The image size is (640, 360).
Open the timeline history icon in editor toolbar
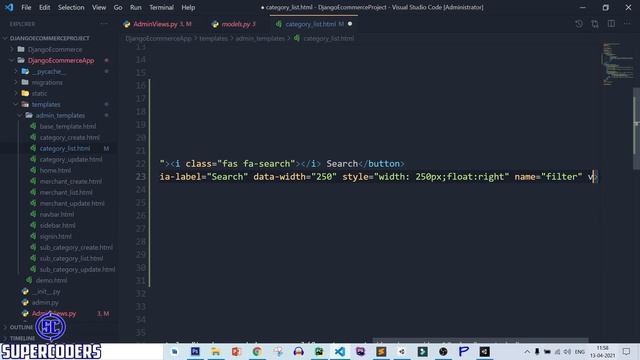579,24
